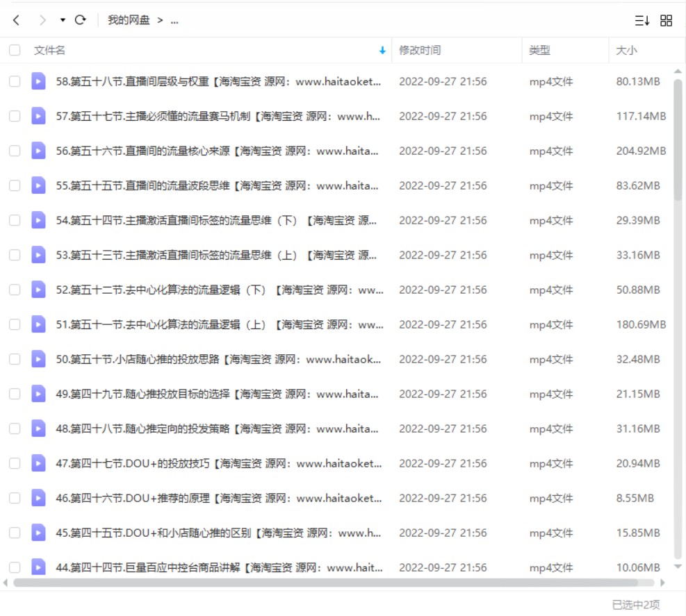Check the box for file 57.第五十七节
This screenshot has height=616, width=686.
(x=15, y=116)
